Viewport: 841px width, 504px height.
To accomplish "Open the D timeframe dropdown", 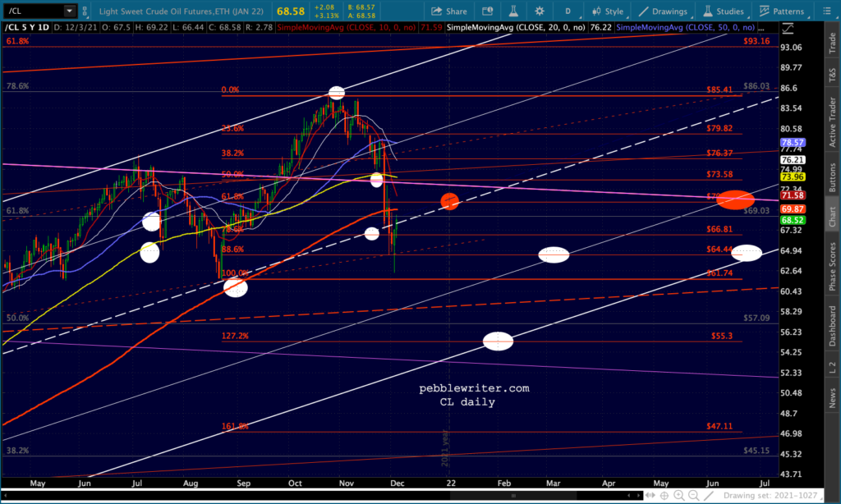I will pyautogui.click(x=568, y=11).
